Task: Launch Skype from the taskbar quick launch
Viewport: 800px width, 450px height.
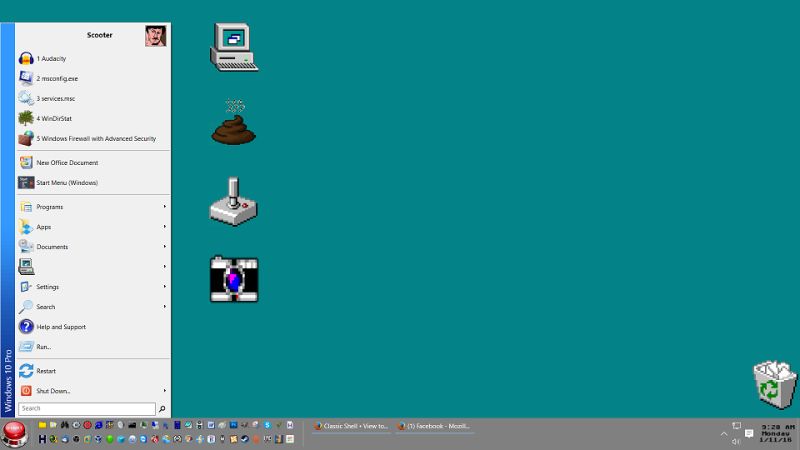Action: [x=267, y=425]
